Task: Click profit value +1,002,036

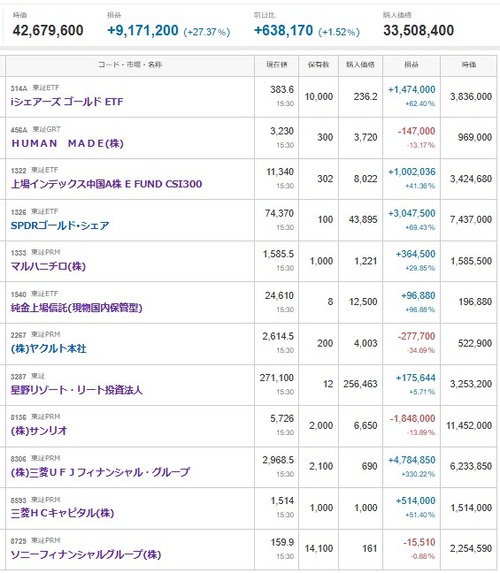Action: click(412, 172)
